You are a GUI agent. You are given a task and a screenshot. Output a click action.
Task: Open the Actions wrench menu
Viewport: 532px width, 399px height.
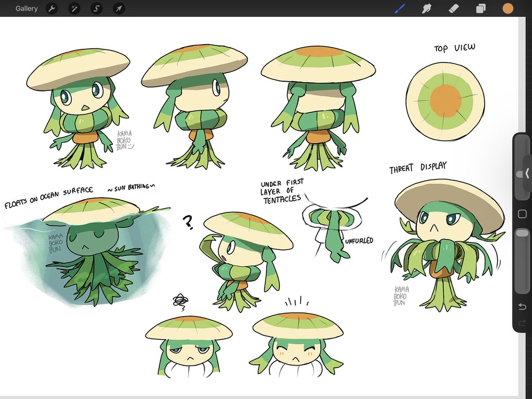coord(52,8)
